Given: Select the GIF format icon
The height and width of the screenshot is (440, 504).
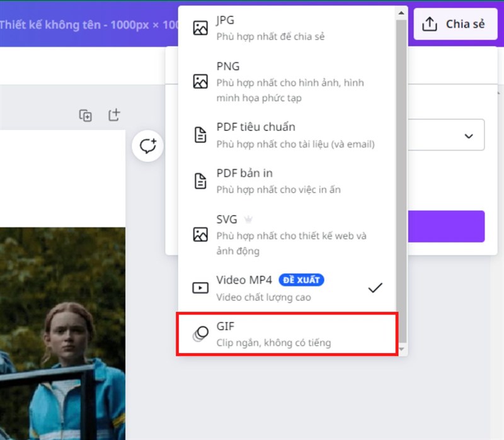Looking at the screenshot, I should (x=199, y=332).
